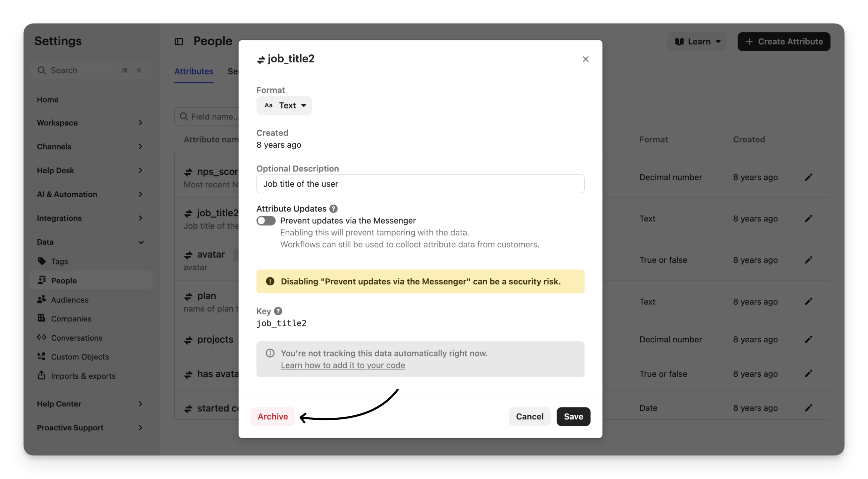Toggle Prevent updates via the Messenger
The width and height of the screenshot is (868, 479).
pyautogui.click(x=266, y=220)
